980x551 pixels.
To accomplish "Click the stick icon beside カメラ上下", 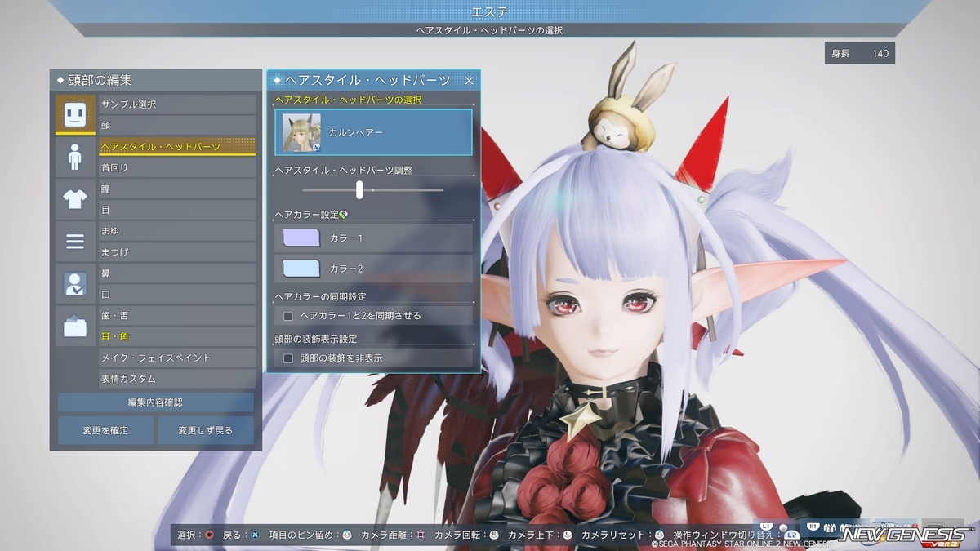I will [x=567, y=535].
